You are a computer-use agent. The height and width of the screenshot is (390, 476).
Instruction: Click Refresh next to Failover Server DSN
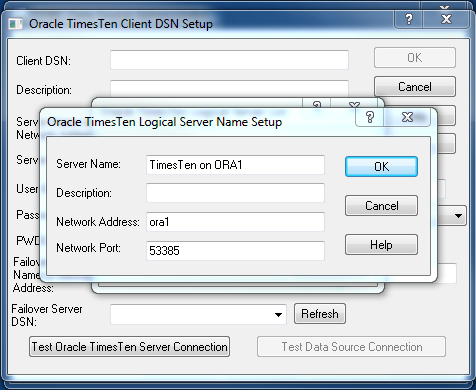point(320,314)
